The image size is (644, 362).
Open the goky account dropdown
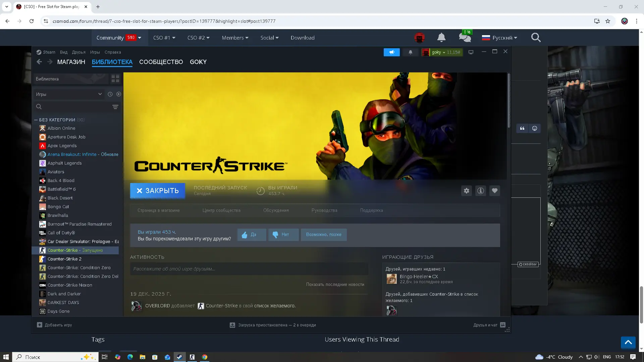(442, 52)
